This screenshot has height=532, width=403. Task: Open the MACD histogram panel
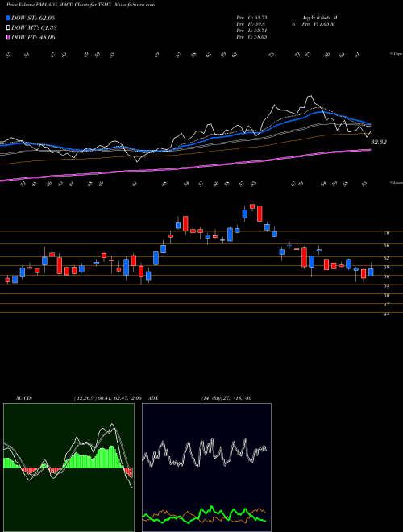[x=69, y=468]
